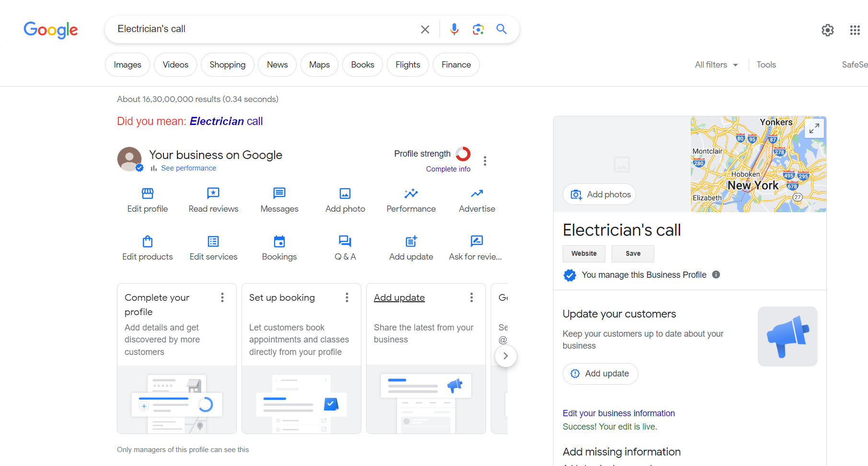Switch to the News tab

click(278, 65)
